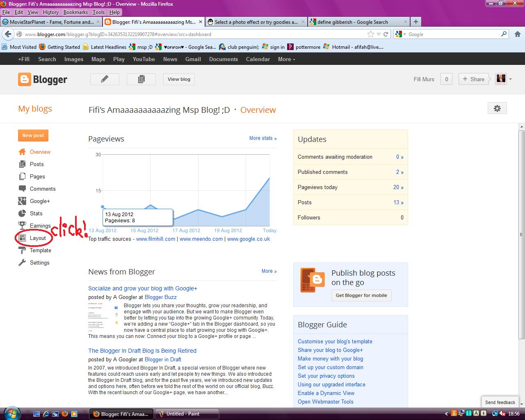Open a new tab with plus button
The width and height of the screenshot is (525, 420).
click(x=415, y=22)
